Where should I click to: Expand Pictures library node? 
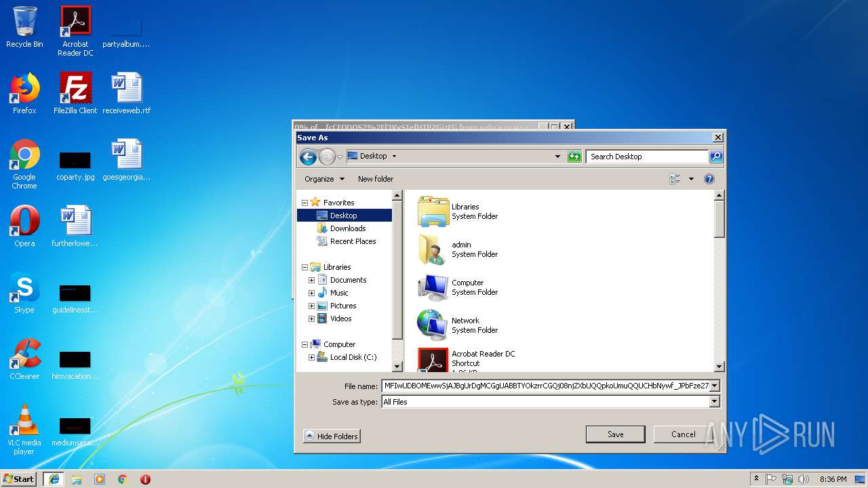(311, 306)
